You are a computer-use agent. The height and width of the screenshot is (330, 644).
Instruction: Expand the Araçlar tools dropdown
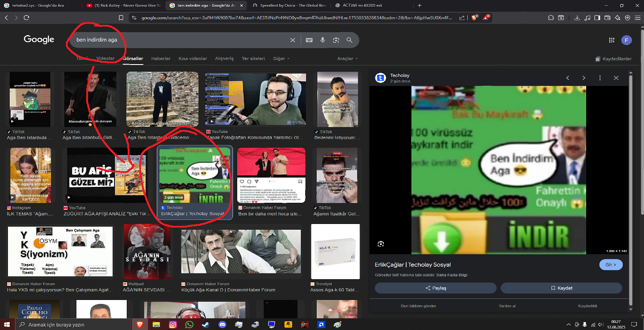(x=348, y=59)
